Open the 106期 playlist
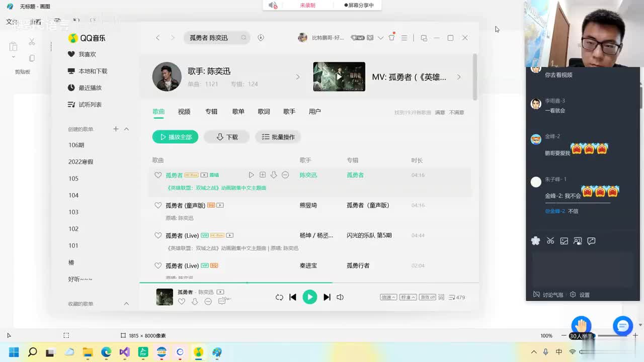Image resolution: width=644 pixels, height=362 pixels. (76, 145)
